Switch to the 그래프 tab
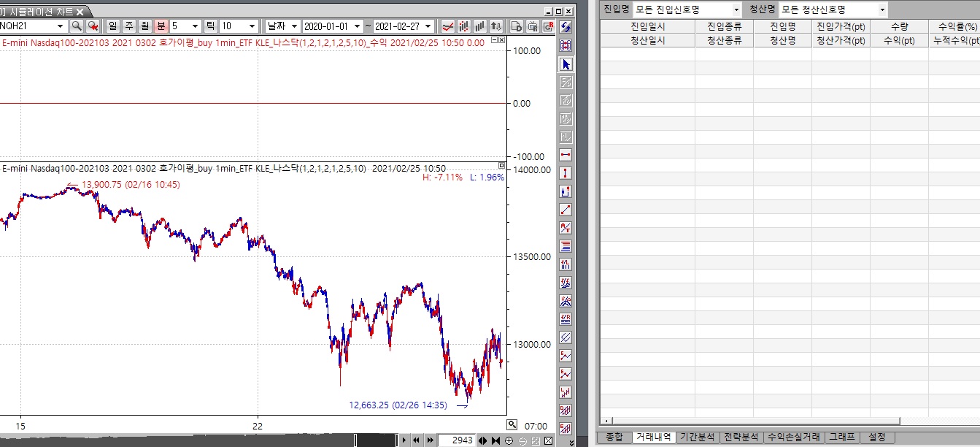 (841, 437)
